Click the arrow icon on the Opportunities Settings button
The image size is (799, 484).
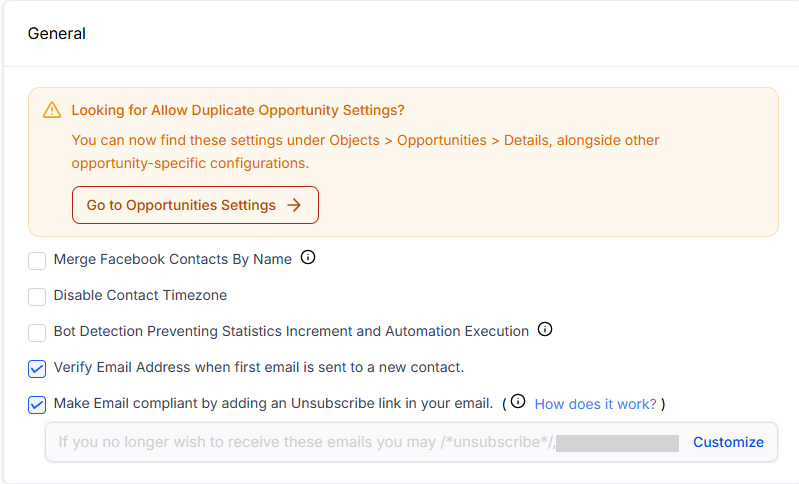294,205
